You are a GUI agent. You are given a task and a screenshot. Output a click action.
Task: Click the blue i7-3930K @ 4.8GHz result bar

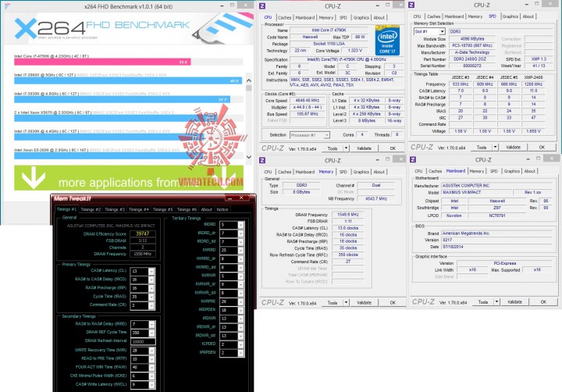(x=123, y=99)
